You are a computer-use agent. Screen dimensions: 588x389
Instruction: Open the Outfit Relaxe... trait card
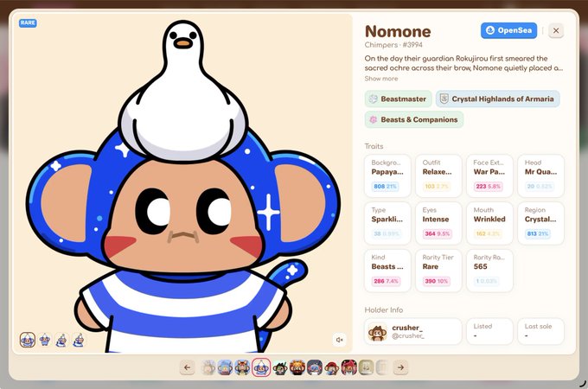tap(438, 175)
